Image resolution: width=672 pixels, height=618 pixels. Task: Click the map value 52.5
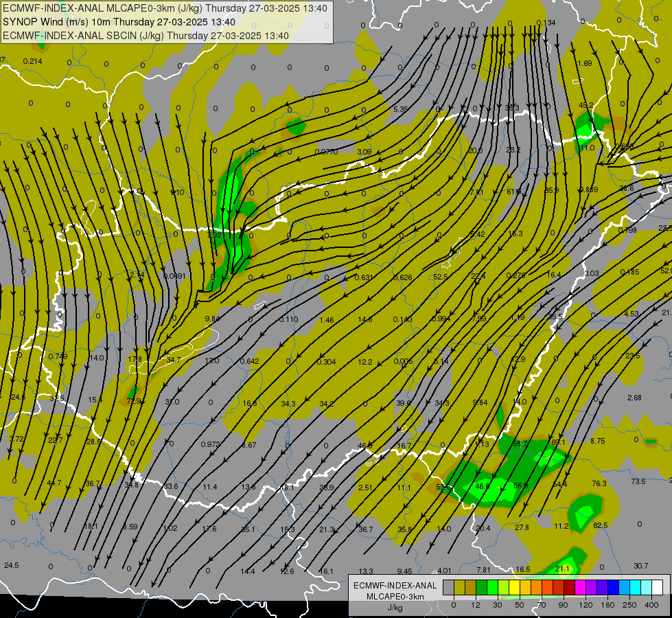(x=441, y=277)
